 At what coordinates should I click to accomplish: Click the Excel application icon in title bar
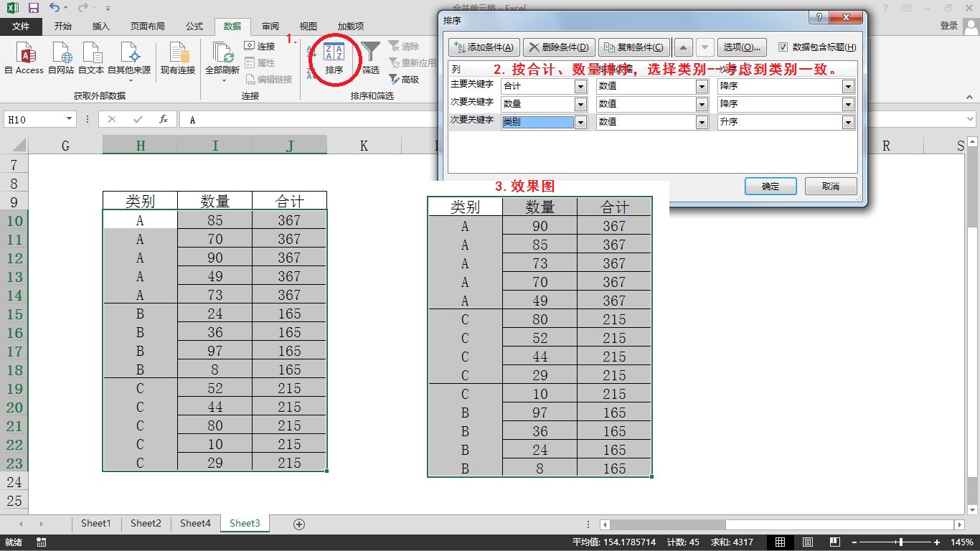[12, 8]
